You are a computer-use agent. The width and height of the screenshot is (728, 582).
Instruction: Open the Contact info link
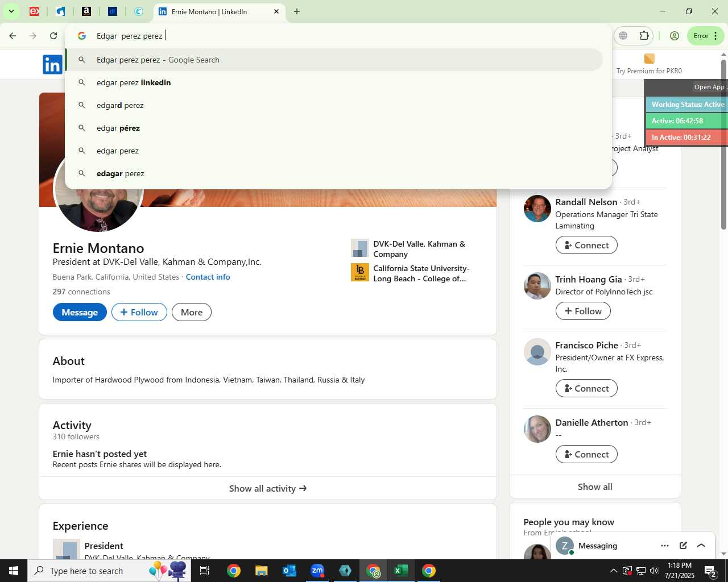pyautogui.click(x=208, y=277)
